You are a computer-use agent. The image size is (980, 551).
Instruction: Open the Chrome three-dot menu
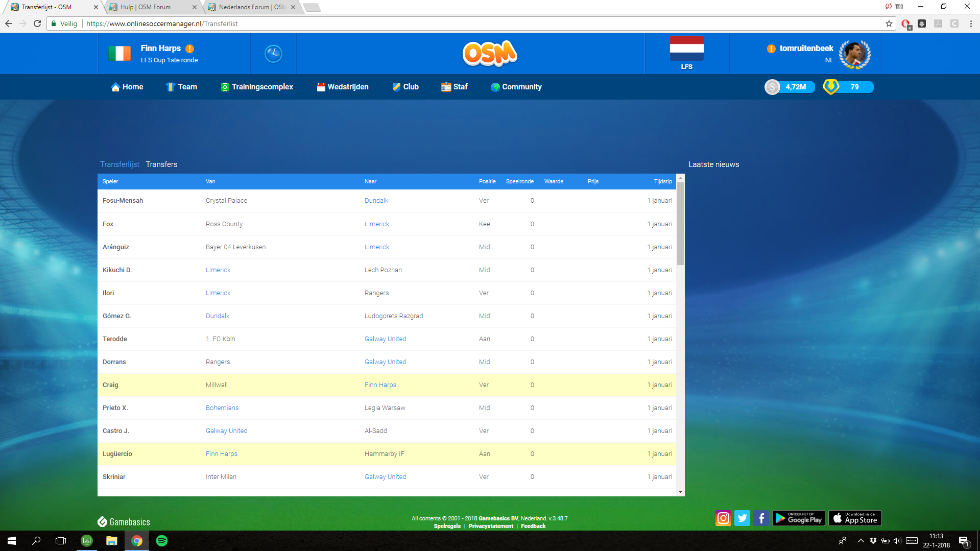(x=971, y=23)
